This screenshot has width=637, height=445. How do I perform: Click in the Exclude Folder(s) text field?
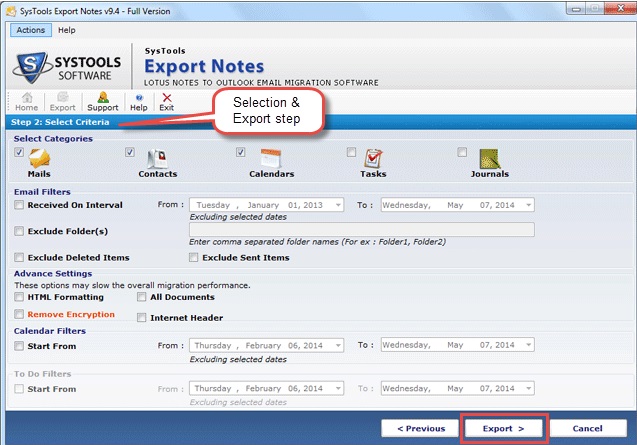360,230
